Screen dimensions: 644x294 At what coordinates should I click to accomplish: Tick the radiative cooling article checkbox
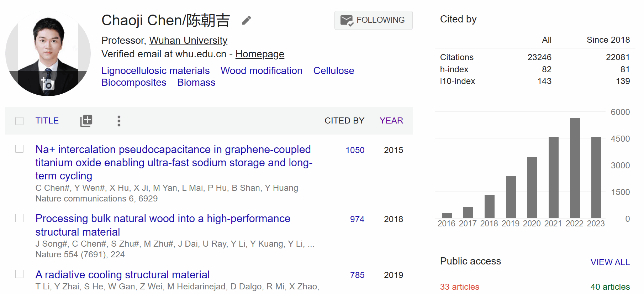(20, 274)
